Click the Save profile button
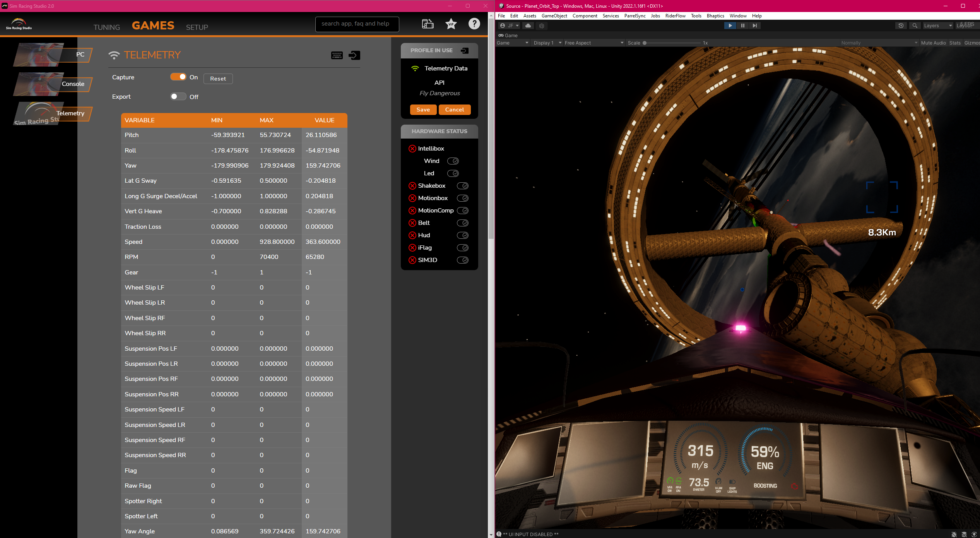Image resolution: width=980 pixels, height=538 pixels. pos(423,110)
